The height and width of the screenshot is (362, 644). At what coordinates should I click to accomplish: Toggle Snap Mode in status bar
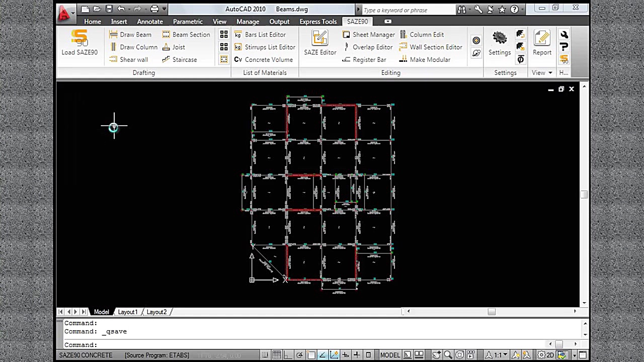tap(265, 355)
